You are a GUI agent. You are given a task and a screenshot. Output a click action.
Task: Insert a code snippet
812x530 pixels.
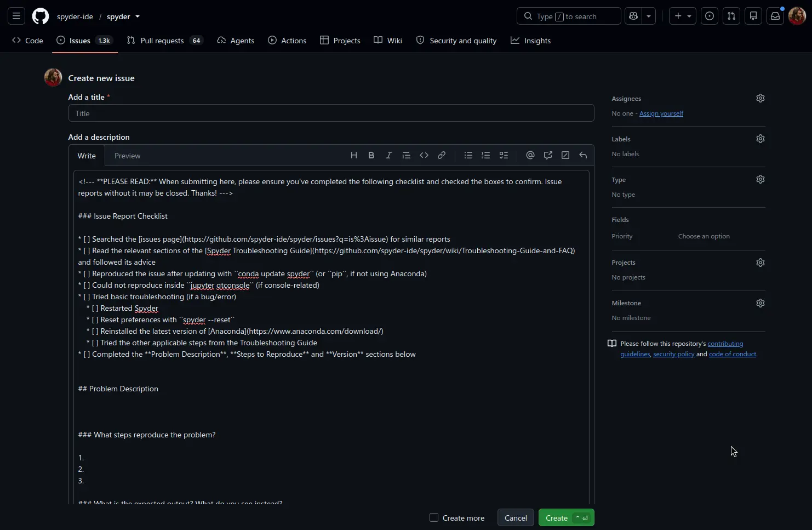424,156
